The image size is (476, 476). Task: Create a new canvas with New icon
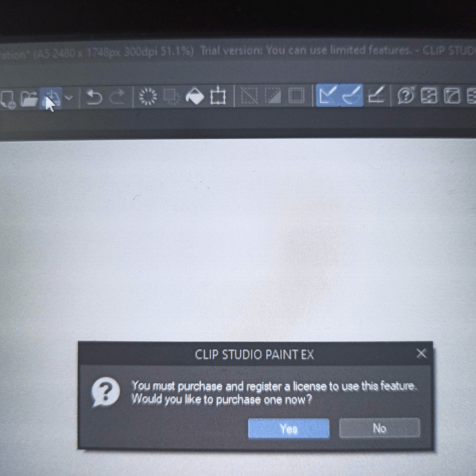(x=8, y=98)
